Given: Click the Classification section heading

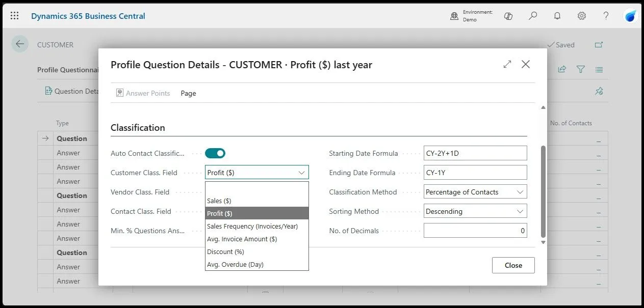Looking at the screenshot, I should (x=138, y=128).
